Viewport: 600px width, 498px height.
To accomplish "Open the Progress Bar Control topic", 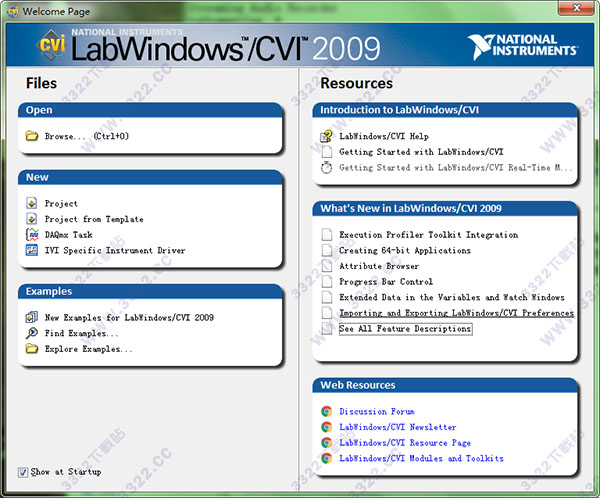I will (386, 282).
